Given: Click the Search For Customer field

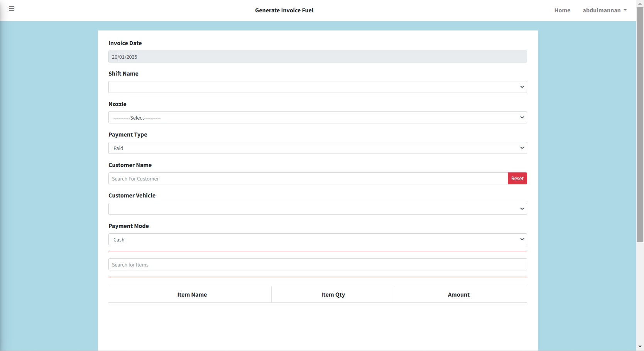Looking at the screenshot, I should [x=308, y=179].
